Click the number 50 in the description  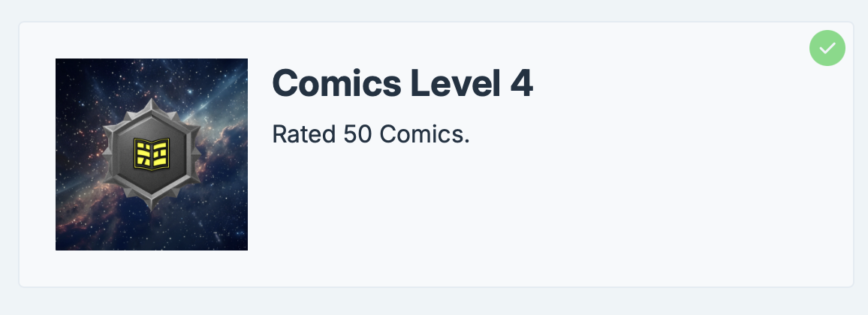tap(357, 134)
